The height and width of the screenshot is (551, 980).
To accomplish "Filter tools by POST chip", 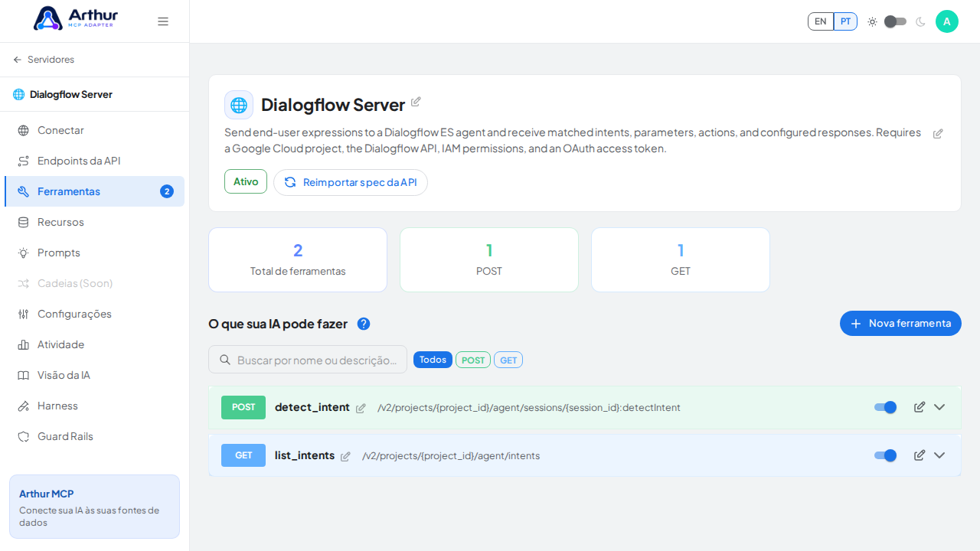I will click(473, 360).
